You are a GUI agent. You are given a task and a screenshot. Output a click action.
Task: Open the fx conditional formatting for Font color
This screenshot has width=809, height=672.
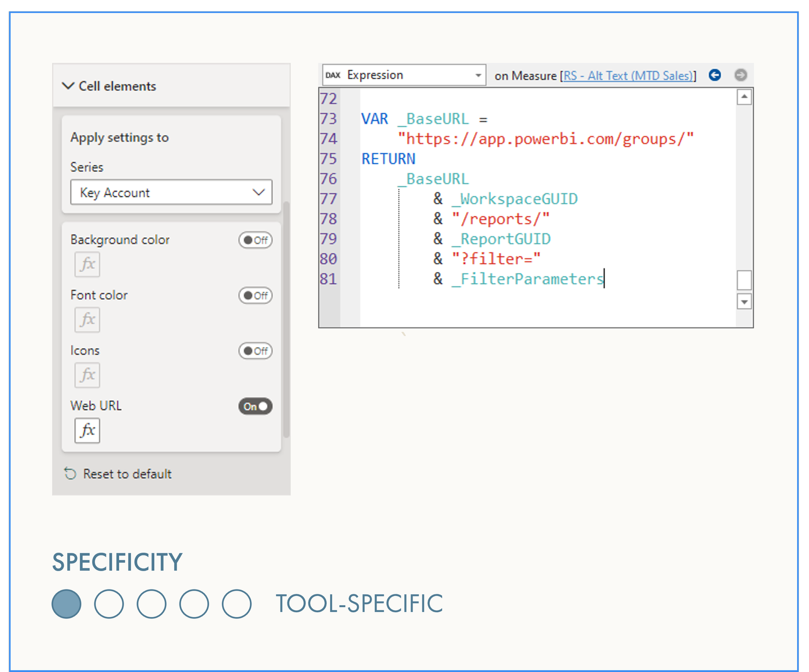(86, 319)
